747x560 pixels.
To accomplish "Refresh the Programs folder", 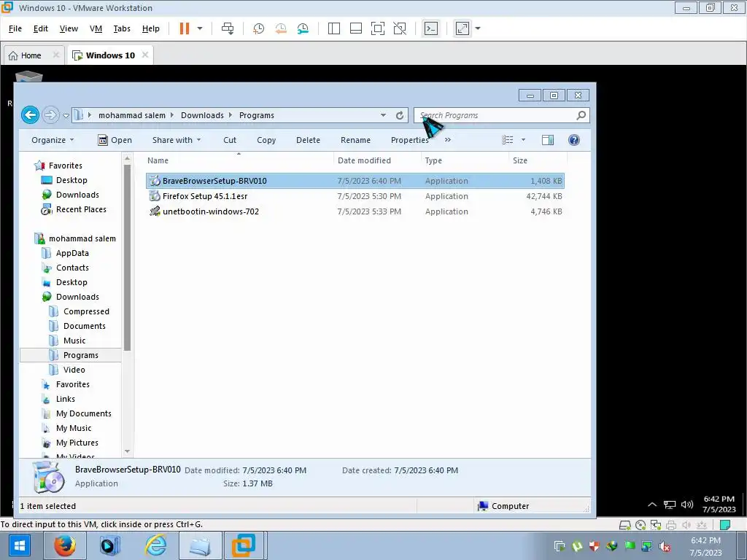I will click(x=400, y=115).
